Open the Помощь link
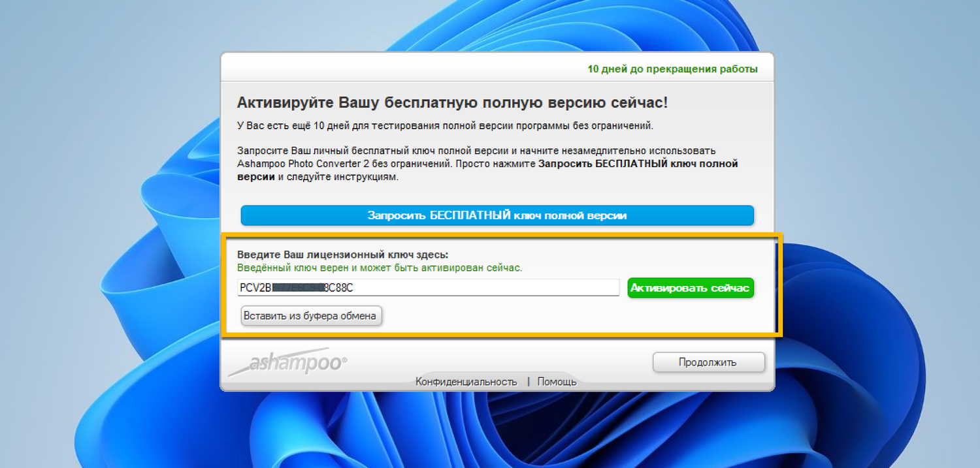The width and height of the screenshot is (980, 468). coord(557,381)
